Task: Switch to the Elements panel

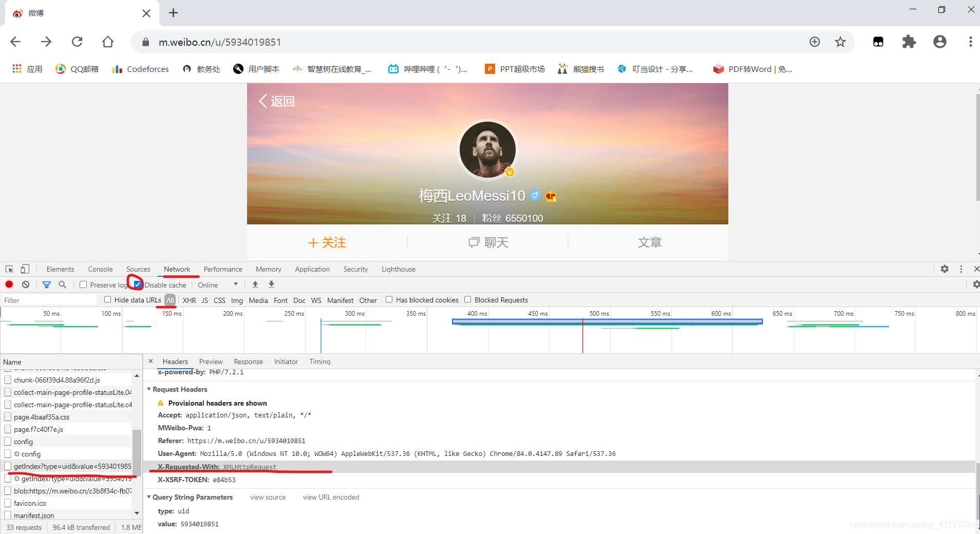Action: point(60,269)
